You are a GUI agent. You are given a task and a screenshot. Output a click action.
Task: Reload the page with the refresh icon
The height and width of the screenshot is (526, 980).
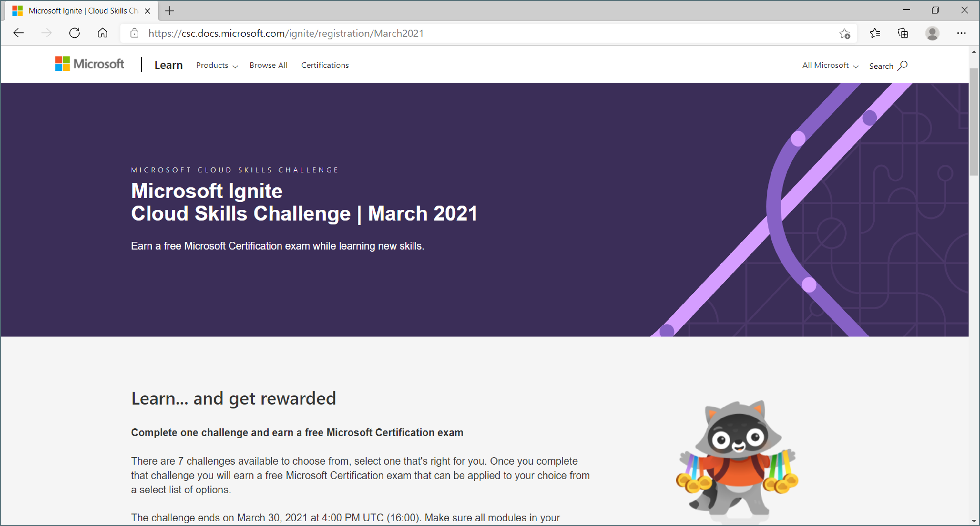[x=75, y=33]
